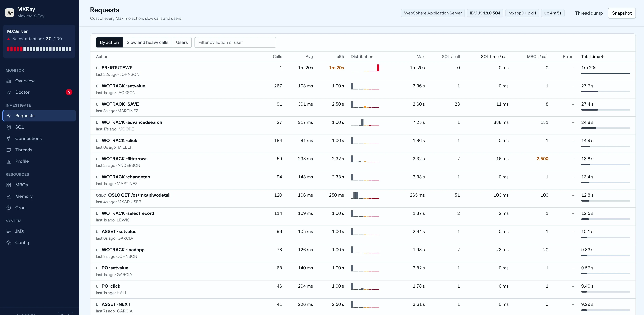Click the mxapp01 pid 1 chip
Viewport: 644px width, 315px height.
click(522, 13)
